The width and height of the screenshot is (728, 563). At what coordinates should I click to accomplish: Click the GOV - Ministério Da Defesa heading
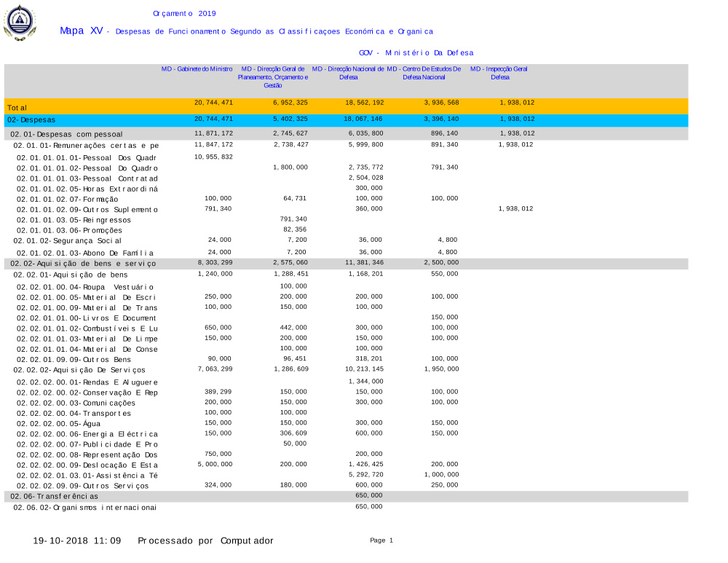(x=416, y=52)
